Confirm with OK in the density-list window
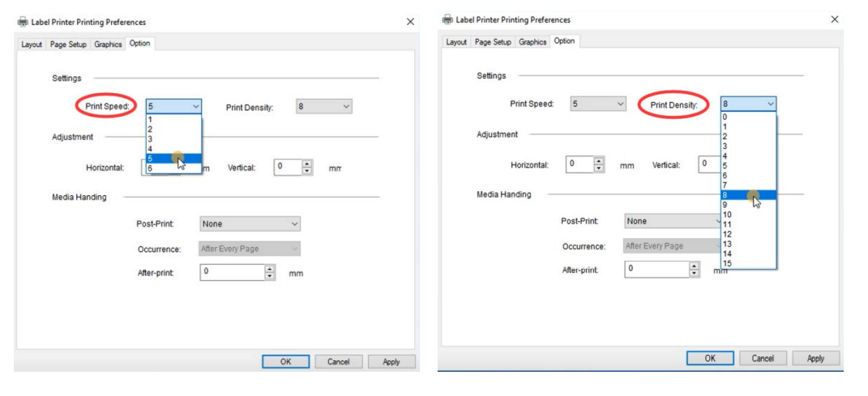 click(710, 359)
